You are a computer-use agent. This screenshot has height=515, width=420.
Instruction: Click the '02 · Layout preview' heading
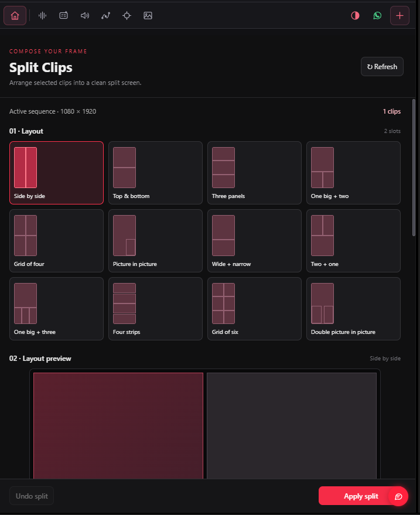(40, 359)
